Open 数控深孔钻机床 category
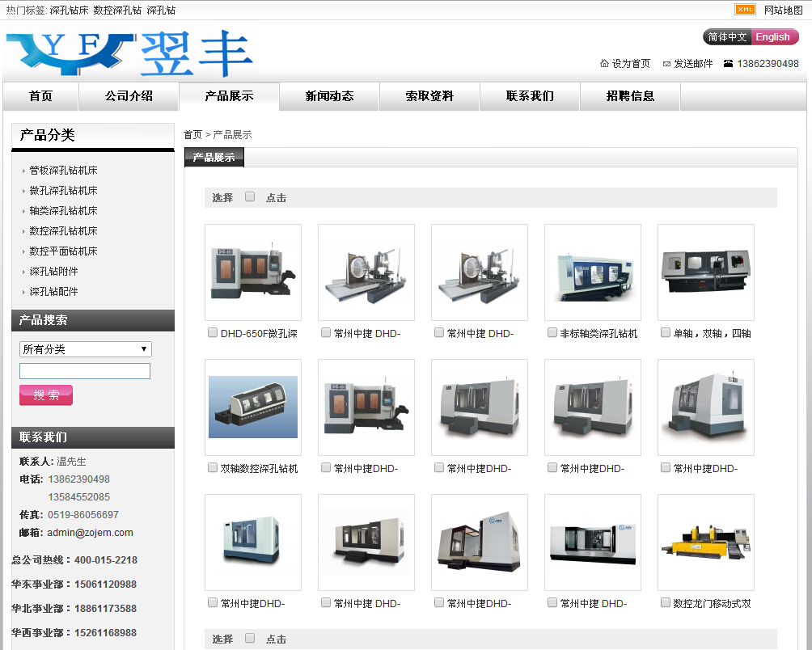Viewport: 812px width, 650px height. click(63, 230)
